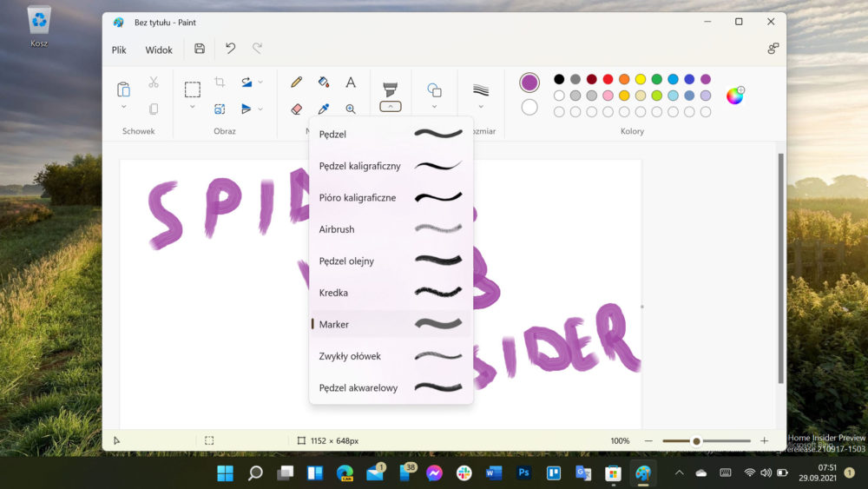
Task: Collapse the Brushes dropdown chevron
Action: (x=391, y=107)
